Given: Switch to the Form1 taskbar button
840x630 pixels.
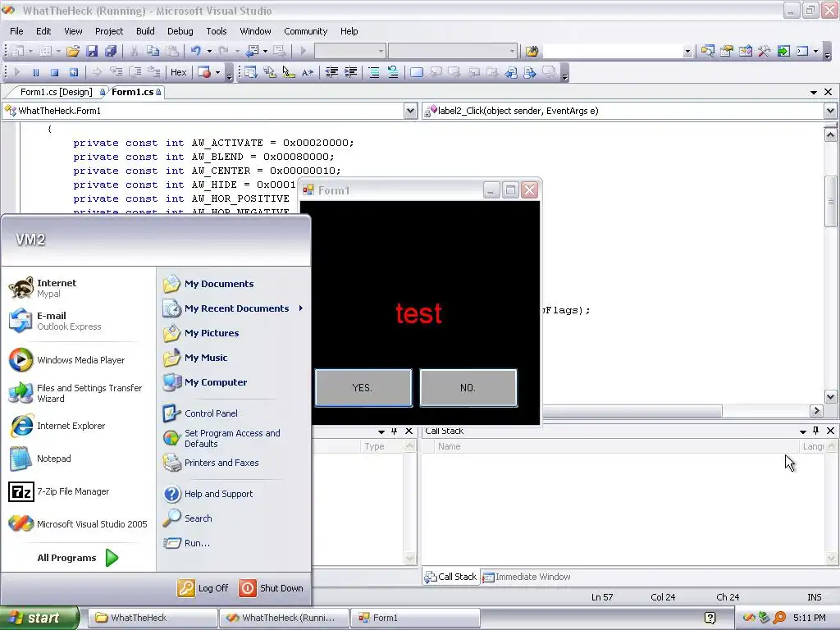Looking at the screenshot, I should 415,619.
